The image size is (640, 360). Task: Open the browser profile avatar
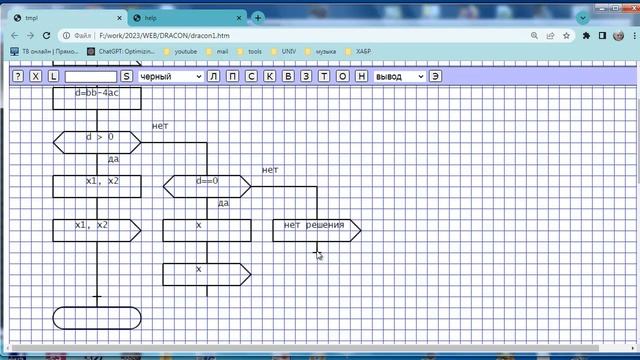tap(618, 36)
